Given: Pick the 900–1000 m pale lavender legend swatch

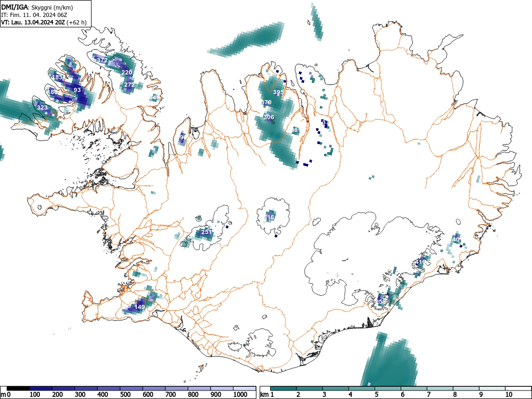Looking at the screenshot, I should tap(222, 388).
